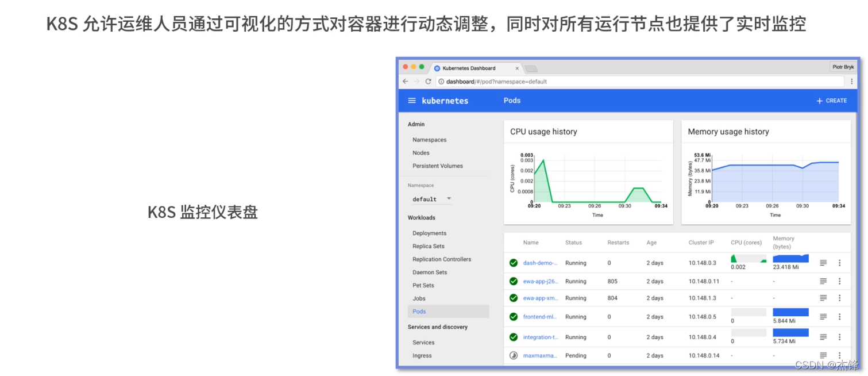Click running status icon of ewa-app-j26 pod
Screen dimensions: 868x376
pos(514,281)
